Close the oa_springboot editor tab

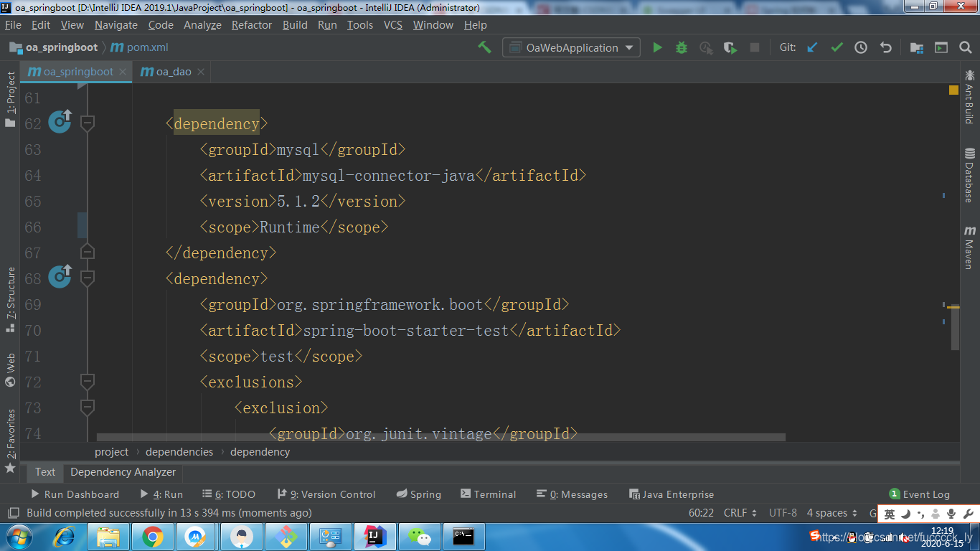123,72
